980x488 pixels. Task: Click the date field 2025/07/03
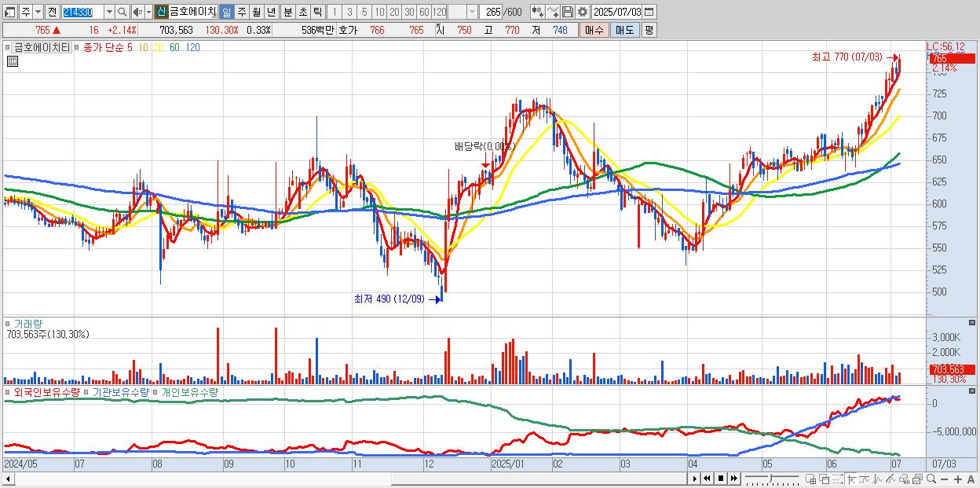point(616,12)
